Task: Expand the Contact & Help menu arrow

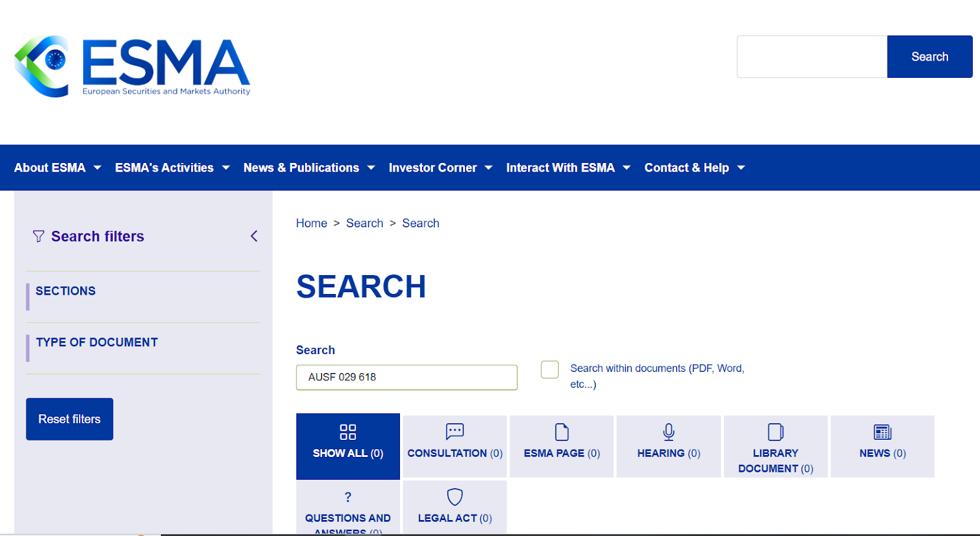Action: coord(741,168)
